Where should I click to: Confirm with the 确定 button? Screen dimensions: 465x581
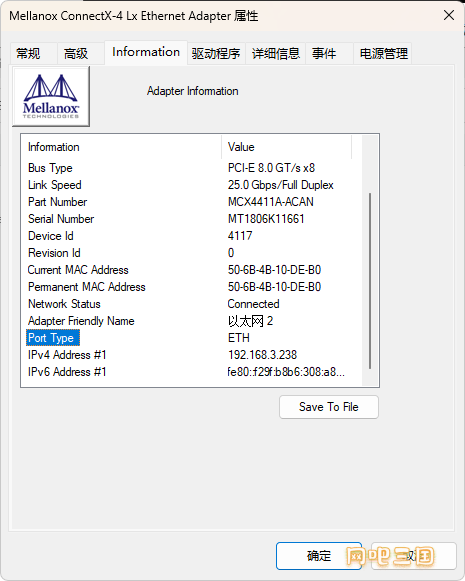coord(319,556)
